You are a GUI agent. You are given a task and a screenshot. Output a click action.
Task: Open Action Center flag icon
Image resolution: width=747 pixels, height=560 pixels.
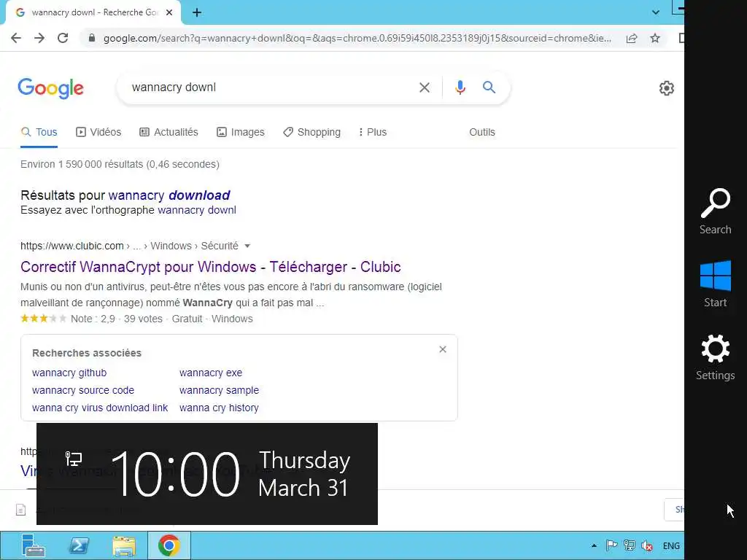click(x=611, y=545)
